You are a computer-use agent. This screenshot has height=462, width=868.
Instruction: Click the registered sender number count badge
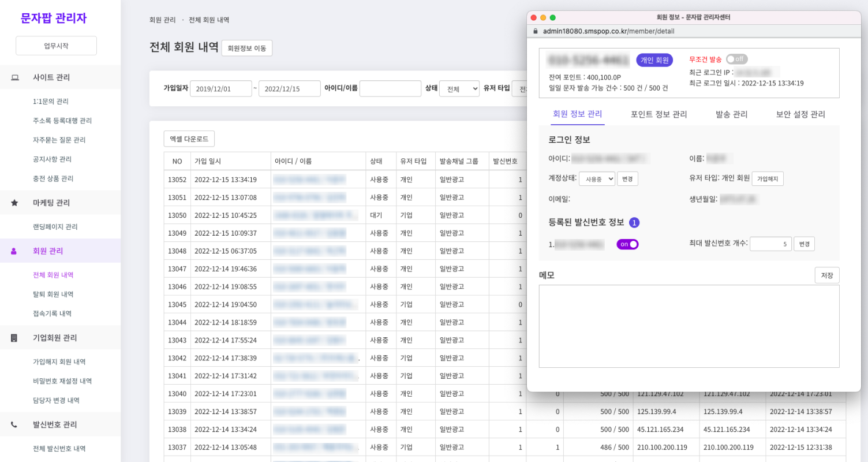coord(634,222)
